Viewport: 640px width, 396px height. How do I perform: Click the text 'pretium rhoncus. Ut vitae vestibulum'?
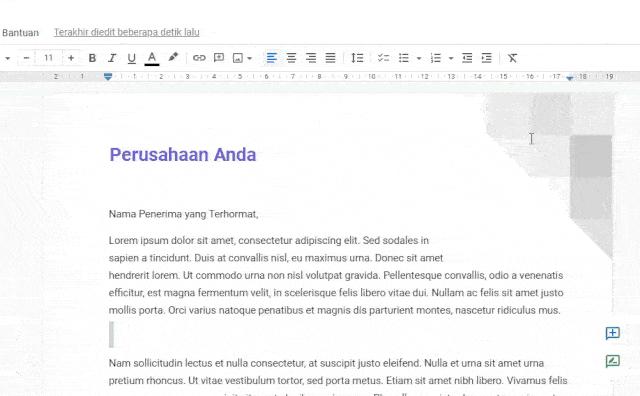pos(186,380)
